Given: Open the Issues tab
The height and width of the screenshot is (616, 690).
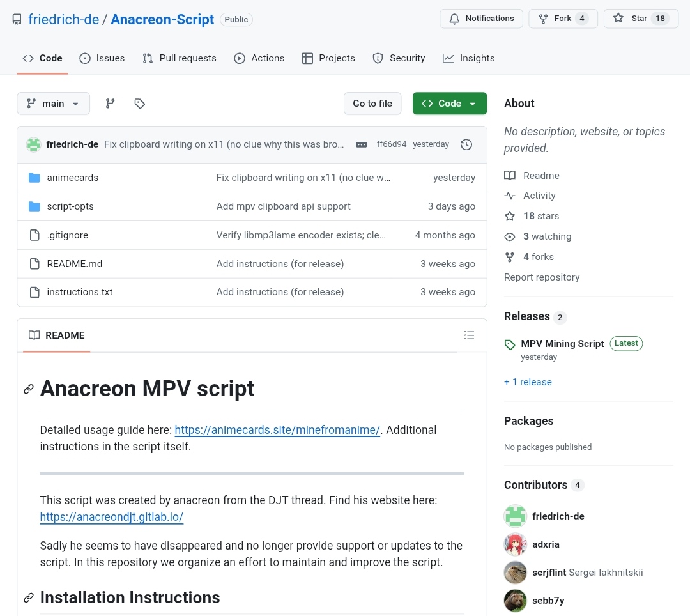Looking at the screenshot, I should coord(102,58).
